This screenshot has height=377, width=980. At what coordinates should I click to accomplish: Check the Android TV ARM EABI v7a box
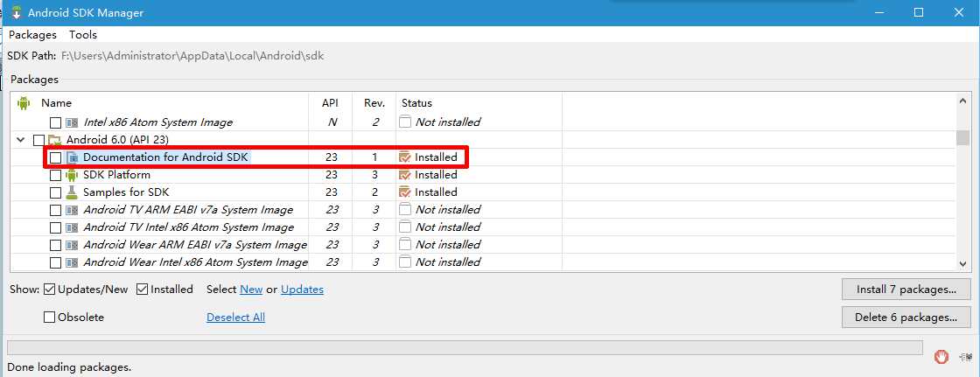pos(56,210)
